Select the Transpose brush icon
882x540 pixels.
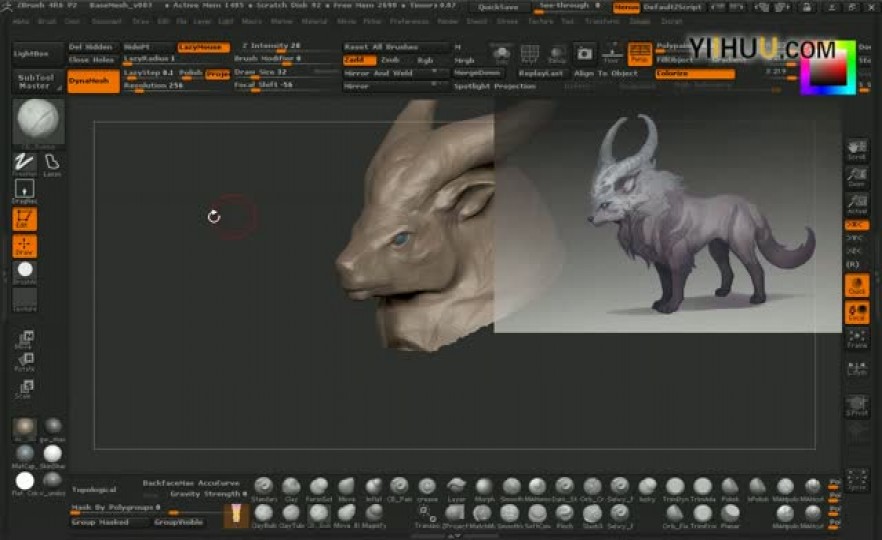point(428,515)
